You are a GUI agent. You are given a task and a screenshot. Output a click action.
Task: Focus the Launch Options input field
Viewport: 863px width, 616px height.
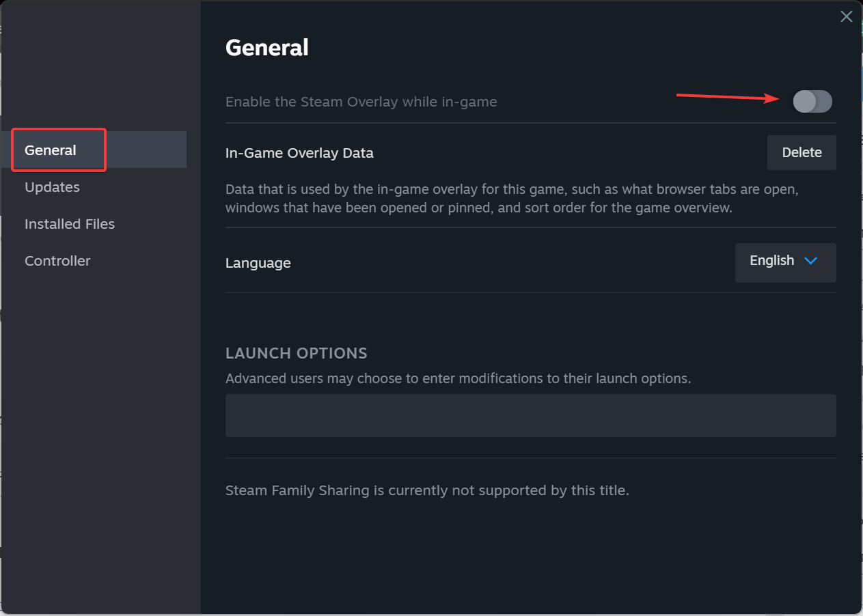coord(530,415)
